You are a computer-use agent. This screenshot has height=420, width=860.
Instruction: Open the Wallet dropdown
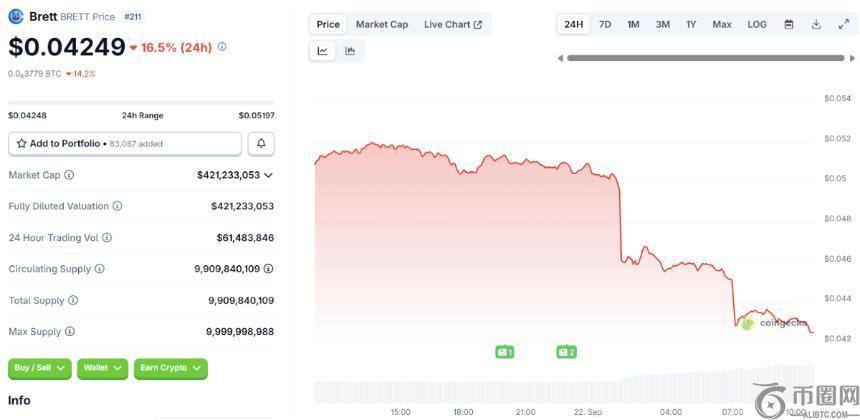point(102,368)
